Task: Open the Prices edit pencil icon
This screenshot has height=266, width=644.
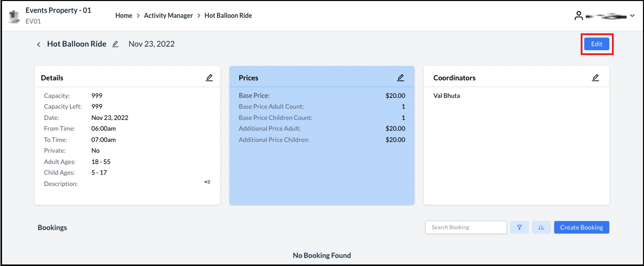Action: (x=401, y=78)
